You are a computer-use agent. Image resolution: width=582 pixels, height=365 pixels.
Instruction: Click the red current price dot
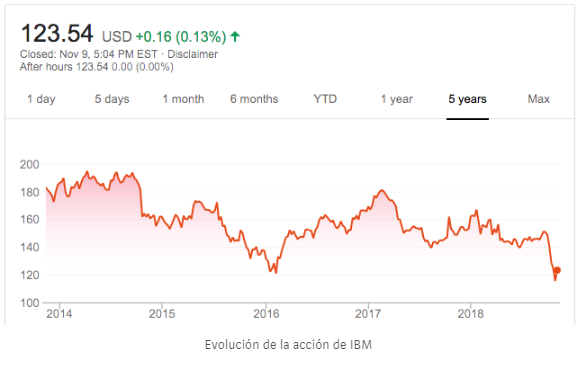click(557, 270)
